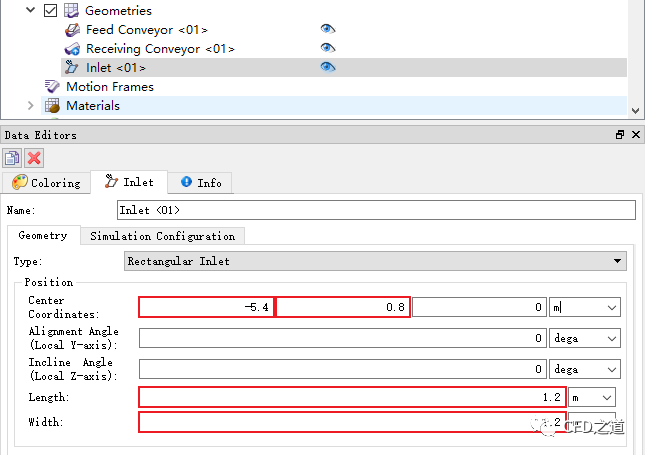Click the Z coordinate field 0
The height and width of the screenshot is (455, 645).
(x=479, y=307)
